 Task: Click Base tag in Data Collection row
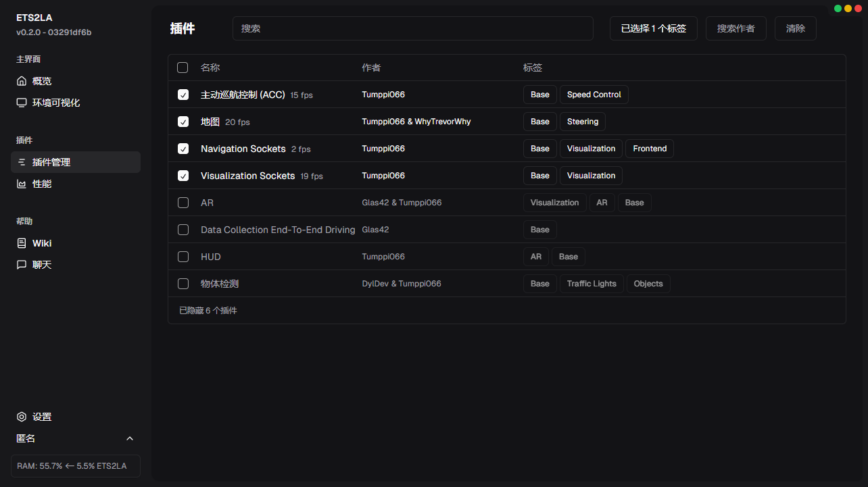pyautogui.click(x=540, y=230)
